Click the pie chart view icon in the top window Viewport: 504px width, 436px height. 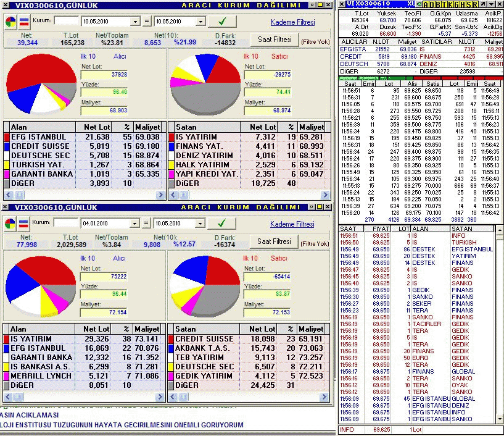click(10, 22)
